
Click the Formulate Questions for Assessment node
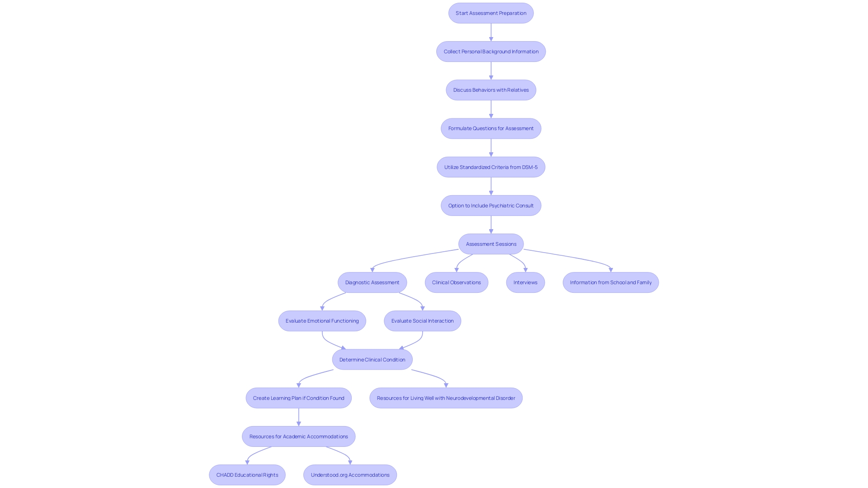coord(491,128)
